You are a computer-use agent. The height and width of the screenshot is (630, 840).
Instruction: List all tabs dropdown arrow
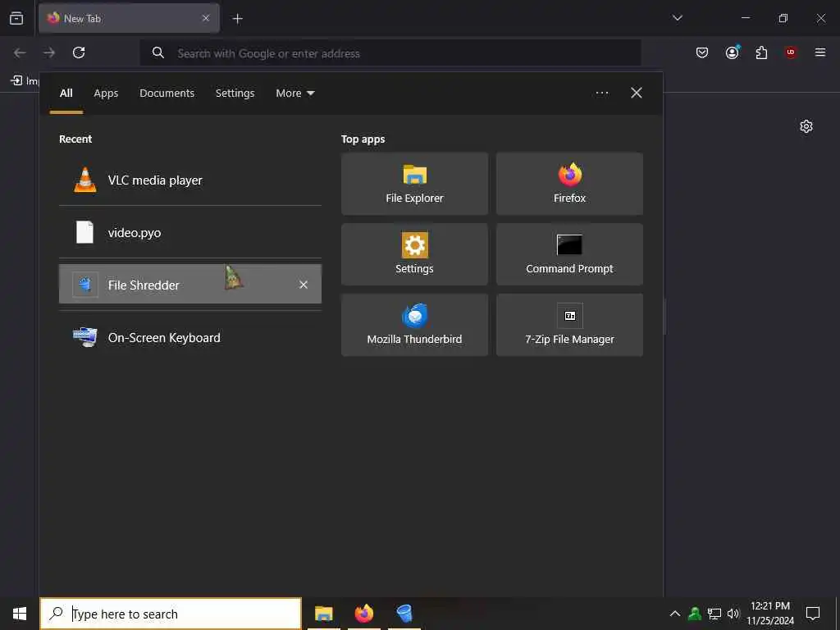click(x=677, y=18)
